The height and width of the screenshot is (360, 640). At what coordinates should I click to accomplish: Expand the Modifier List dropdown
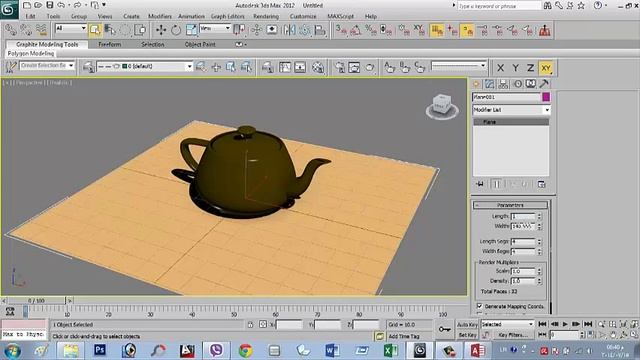pyautogui.click(x=511, y=110)
